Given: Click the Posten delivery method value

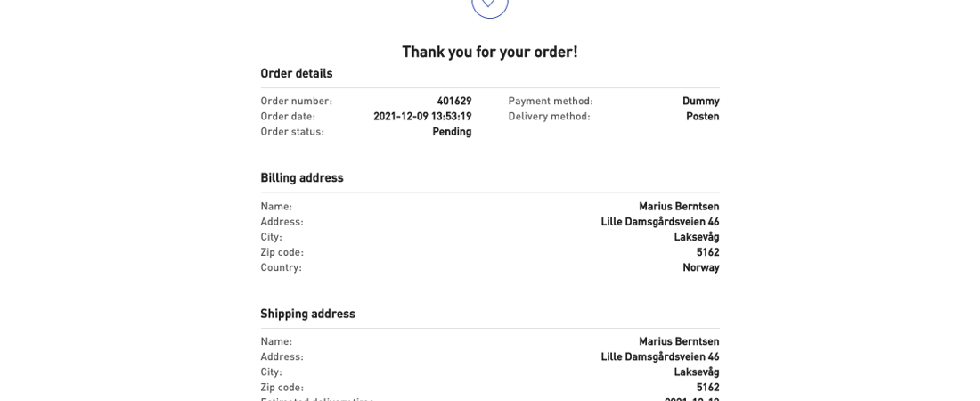Looking at the screenshot, I should (702, 117).
